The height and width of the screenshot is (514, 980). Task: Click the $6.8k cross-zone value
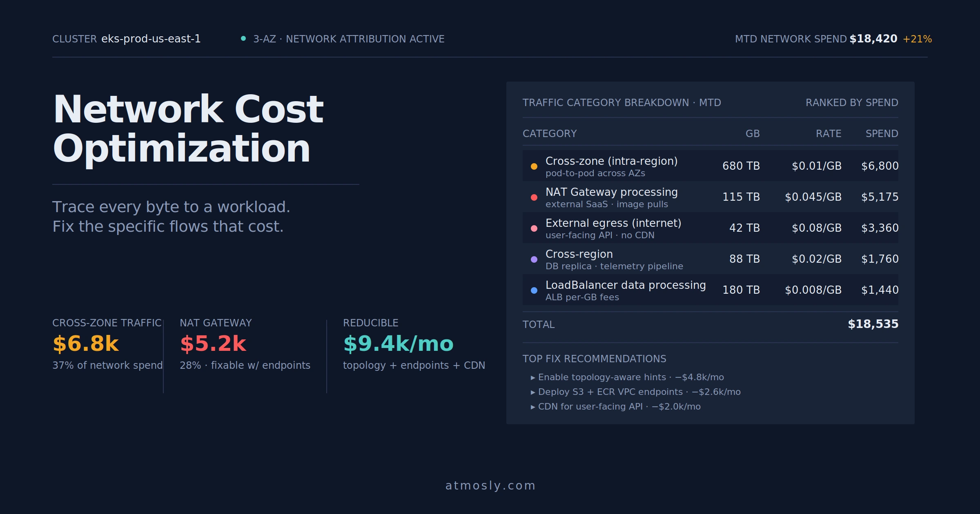click(86, 343)
